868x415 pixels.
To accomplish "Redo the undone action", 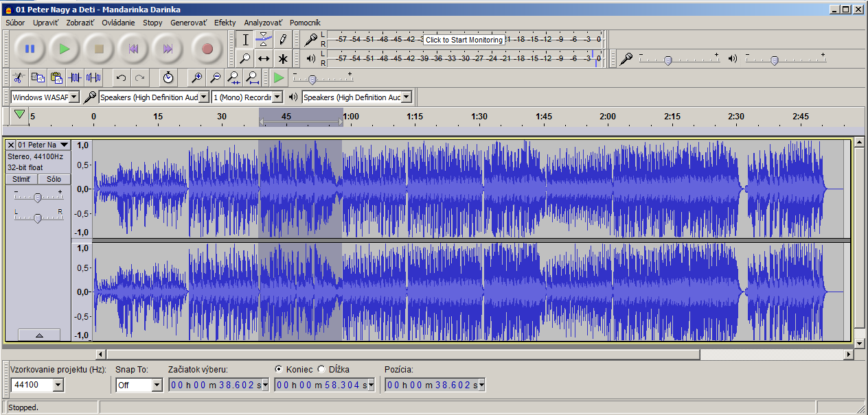I will [x=140, y=78].
